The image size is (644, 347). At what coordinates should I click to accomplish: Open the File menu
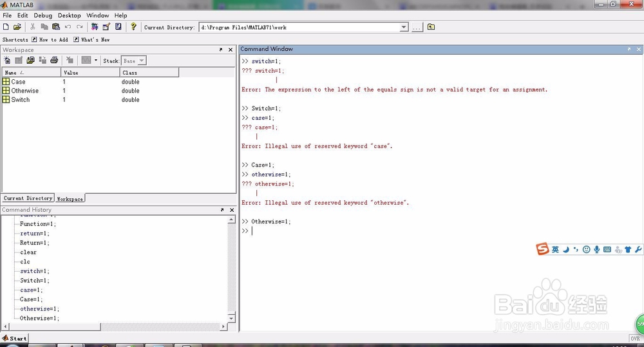pyautogui.click(x=7, y=15)
